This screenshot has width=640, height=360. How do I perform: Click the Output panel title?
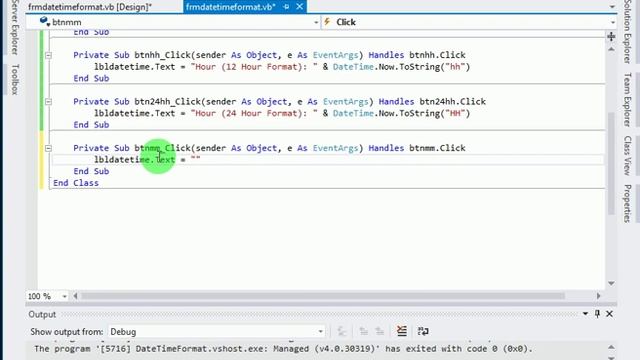point(42,314)
